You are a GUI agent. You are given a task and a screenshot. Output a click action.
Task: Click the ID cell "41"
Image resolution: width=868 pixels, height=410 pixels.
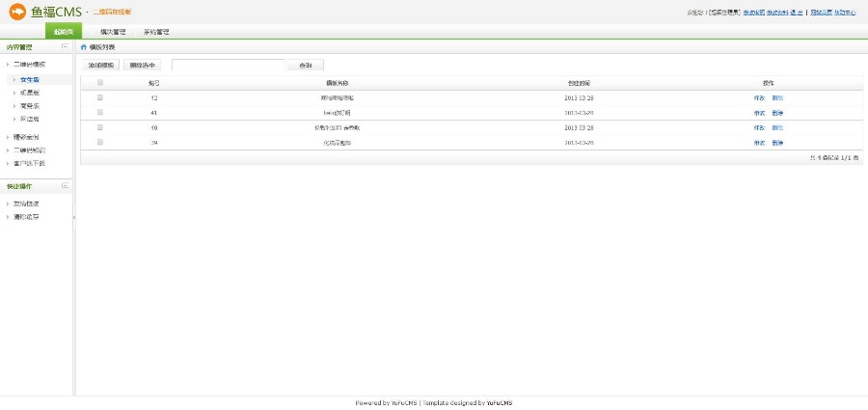(154, 113)
